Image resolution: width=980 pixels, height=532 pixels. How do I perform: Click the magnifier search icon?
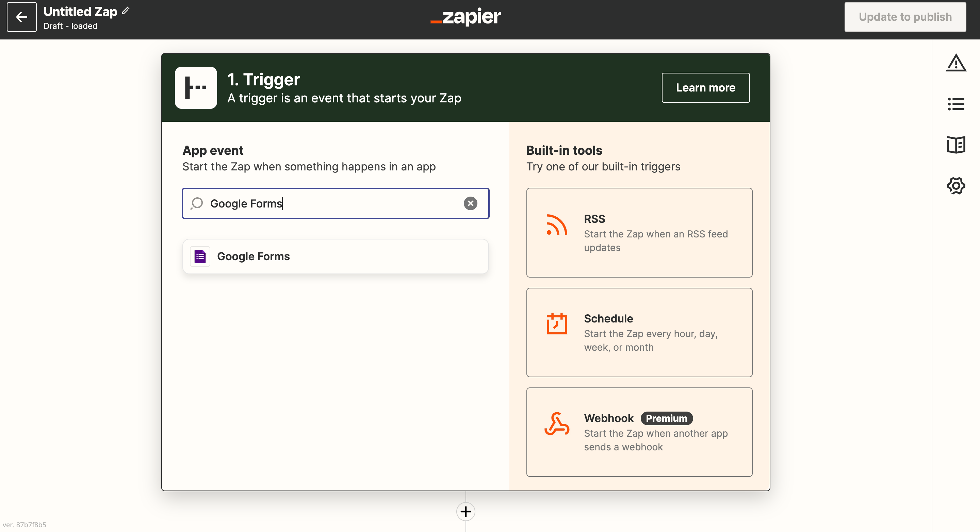click(x=197, y=203)
